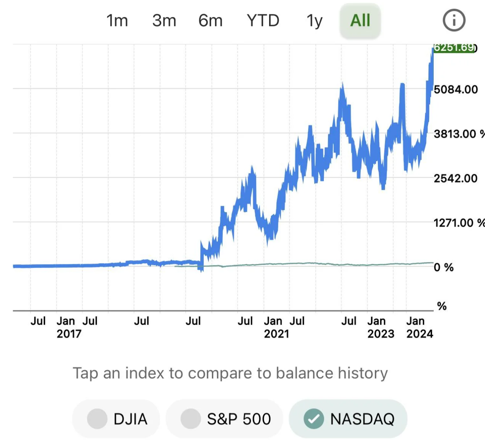Enable the DJIA index comparison
Screen dimensions: 485x448
click(116, 419)
